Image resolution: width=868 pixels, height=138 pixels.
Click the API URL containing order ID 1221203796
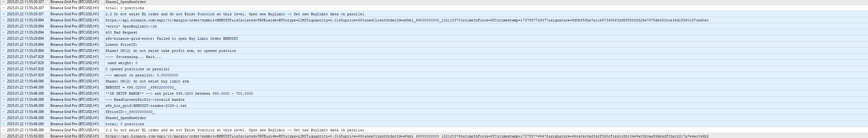[407, 136]
